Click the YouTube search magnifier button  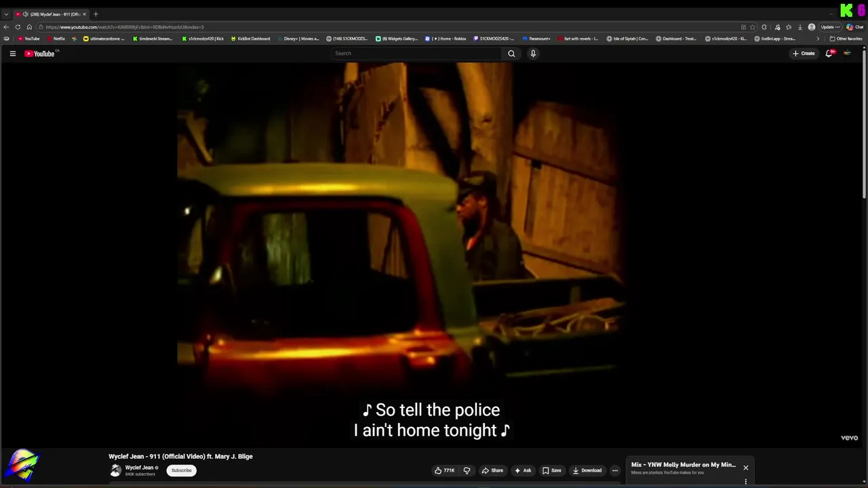[511, 54]
